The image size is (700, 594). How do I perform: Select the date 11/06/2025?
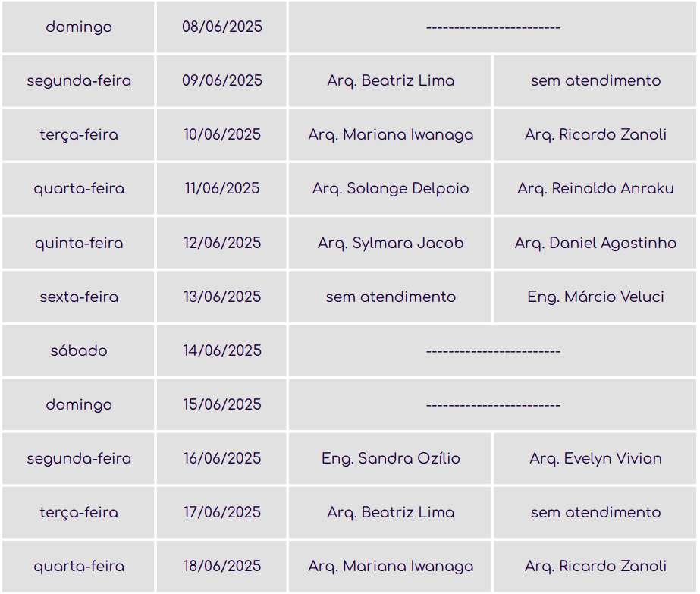(x=222, y=189)
